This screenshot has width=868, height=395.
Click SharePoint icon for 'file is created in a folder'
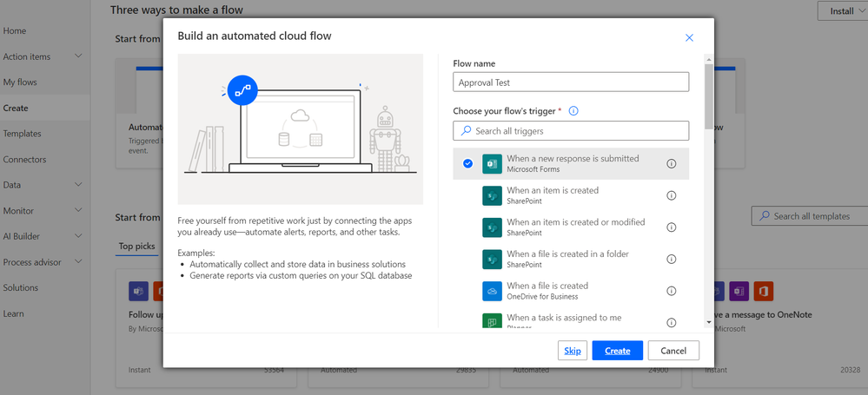click(492, 260)
